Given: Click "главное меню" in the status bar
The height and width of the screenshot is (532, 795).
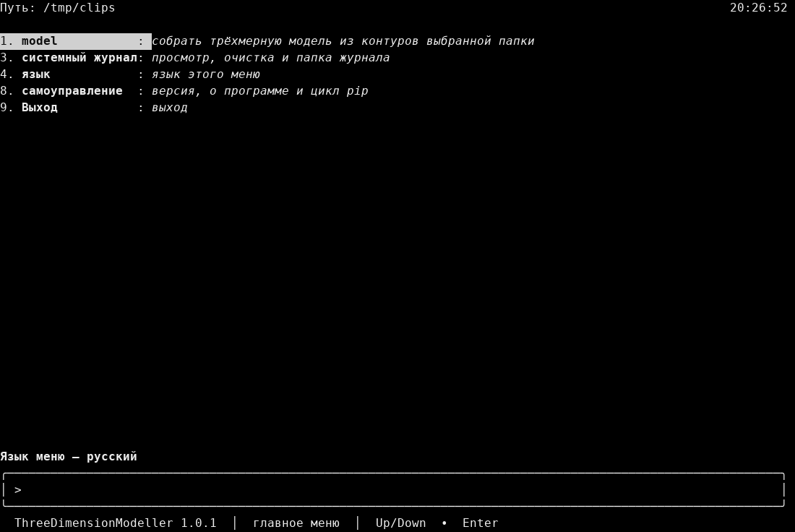Looking at the screenshot, I should [x=296, y=523].
